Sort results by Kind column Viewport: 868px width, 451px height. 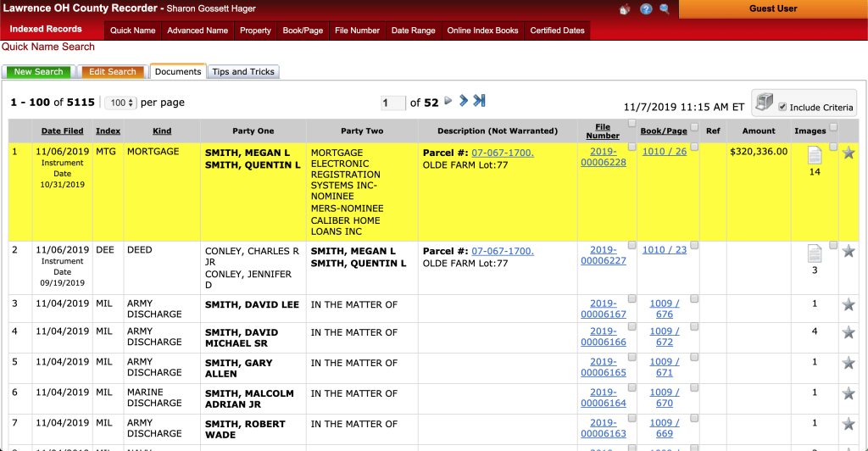pos(162,131)
